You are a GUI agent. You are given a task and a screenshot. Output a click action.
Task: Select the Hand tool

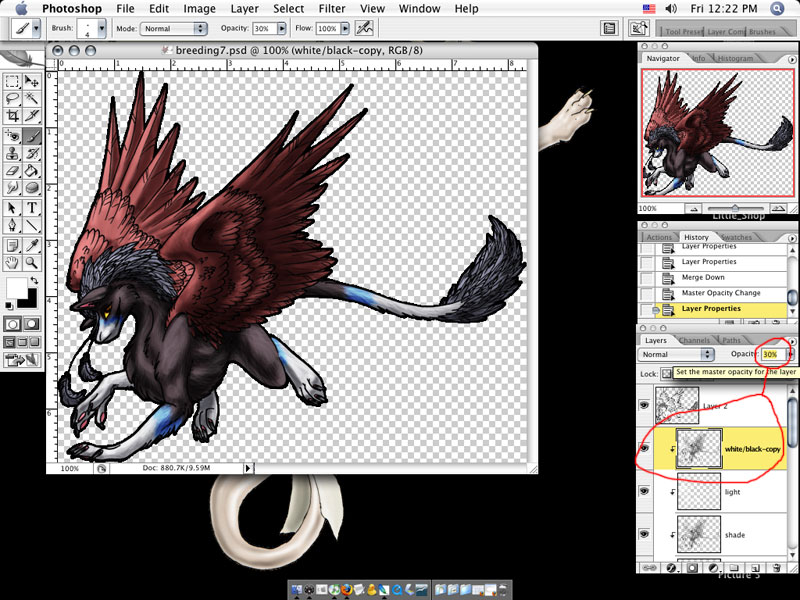coord(12,263)
